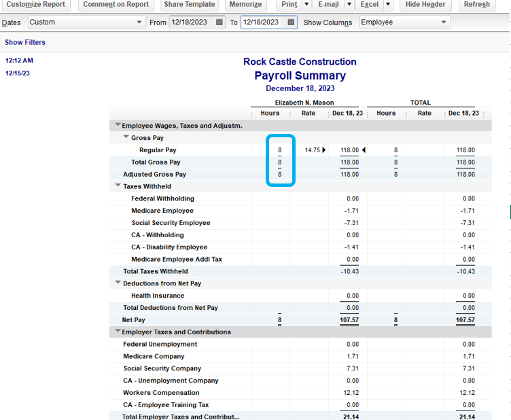
Task: Click the Print button
Action: tap(289, 5)
